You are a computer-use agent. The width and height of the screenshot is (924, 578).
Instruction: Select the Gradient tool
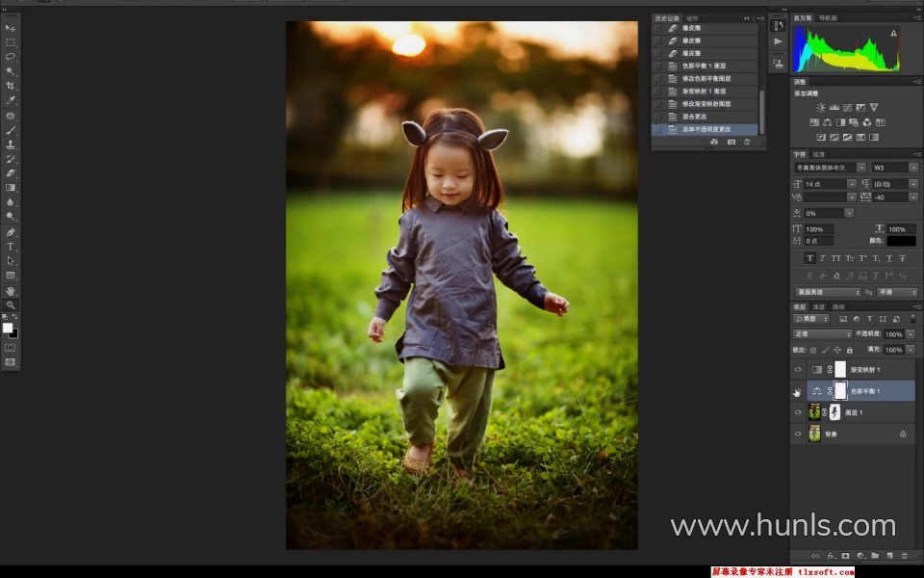click(10, 188)
